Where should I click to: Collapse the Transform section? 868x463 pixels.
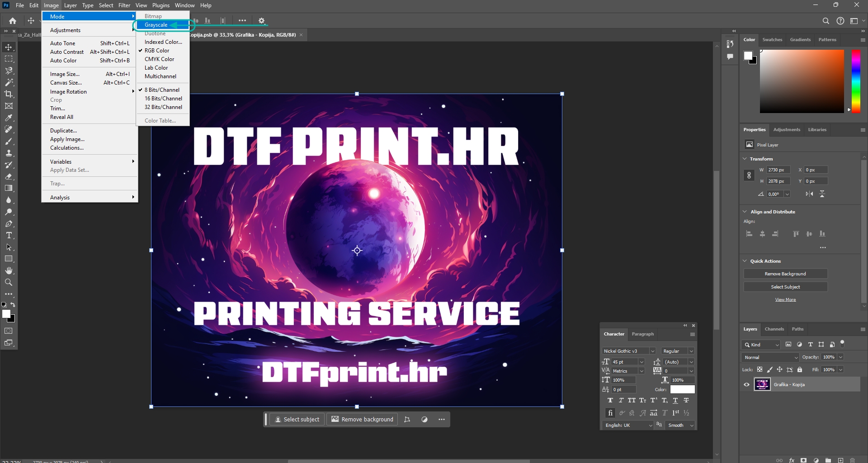point(745,159)
